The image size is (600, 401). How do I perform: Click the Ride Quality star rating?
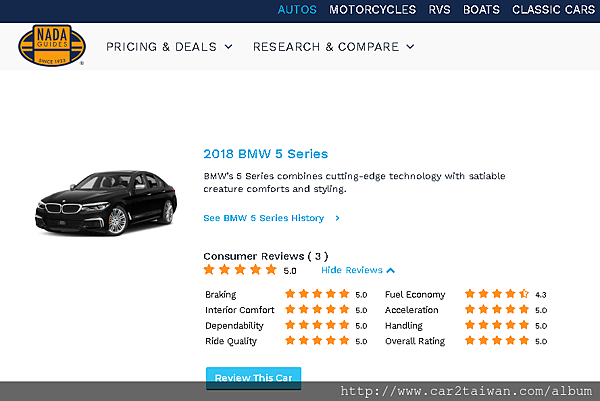[319, 341]
